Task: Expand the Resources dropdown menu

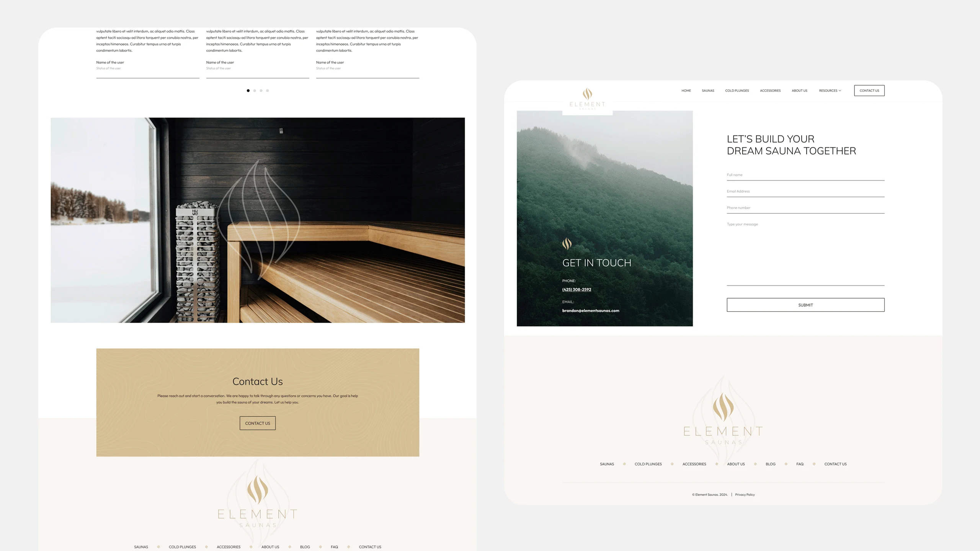Action: [829, 90]
